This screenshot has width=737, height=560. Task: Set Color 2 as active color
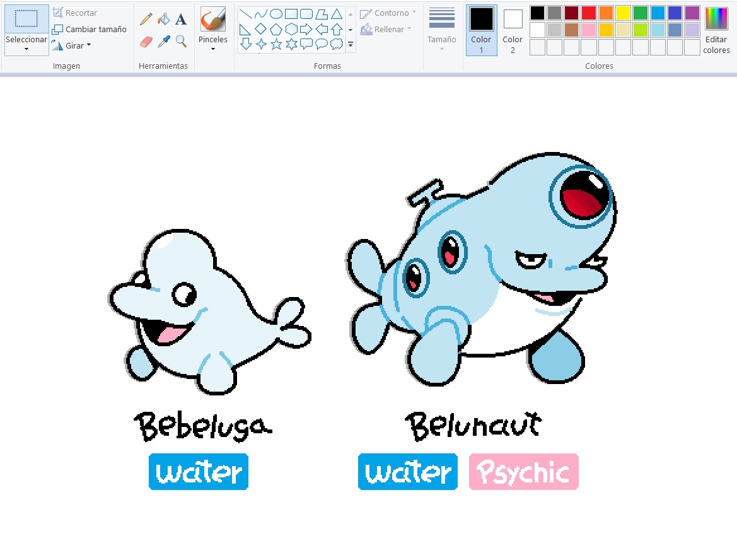513,30
